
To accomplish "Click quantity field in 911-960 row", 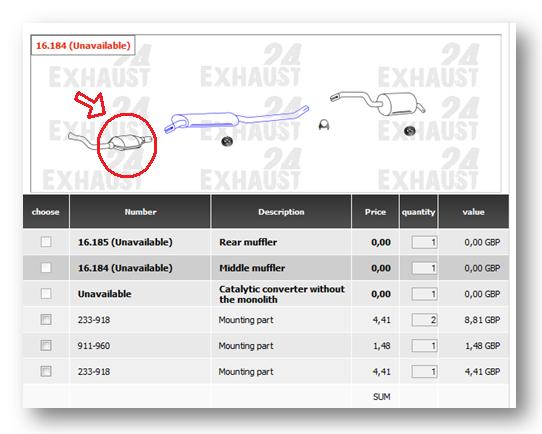I will (424, 346).
